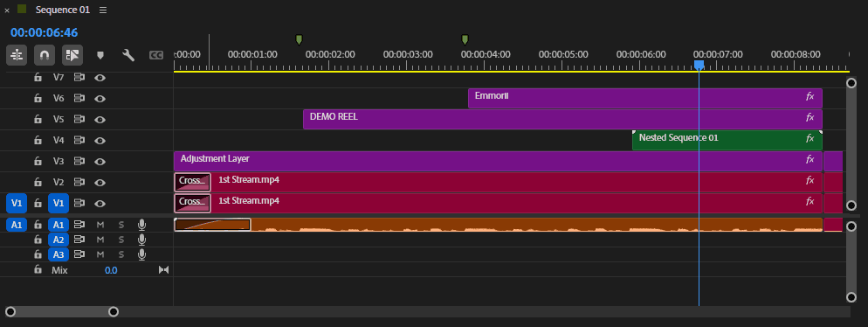The height and width of the screenshot is (327, 868).
Task: Lock the V6 track
Action: (38, 99)
